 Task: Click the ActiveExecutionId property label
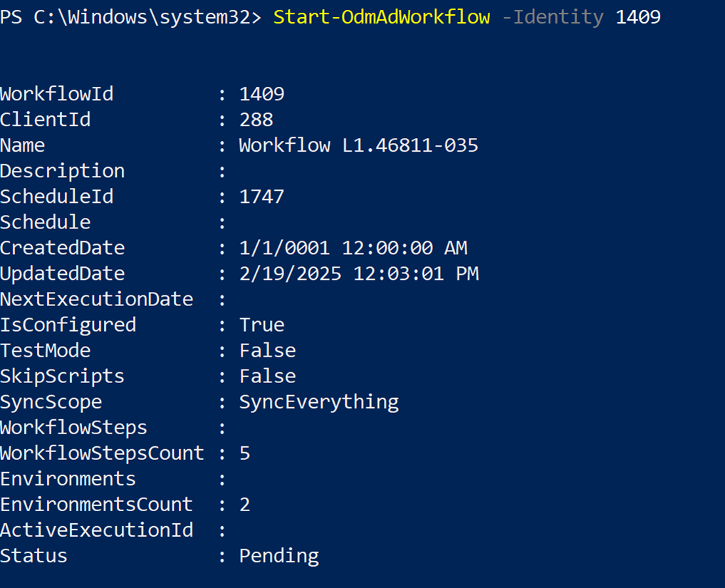click(96, 530)
